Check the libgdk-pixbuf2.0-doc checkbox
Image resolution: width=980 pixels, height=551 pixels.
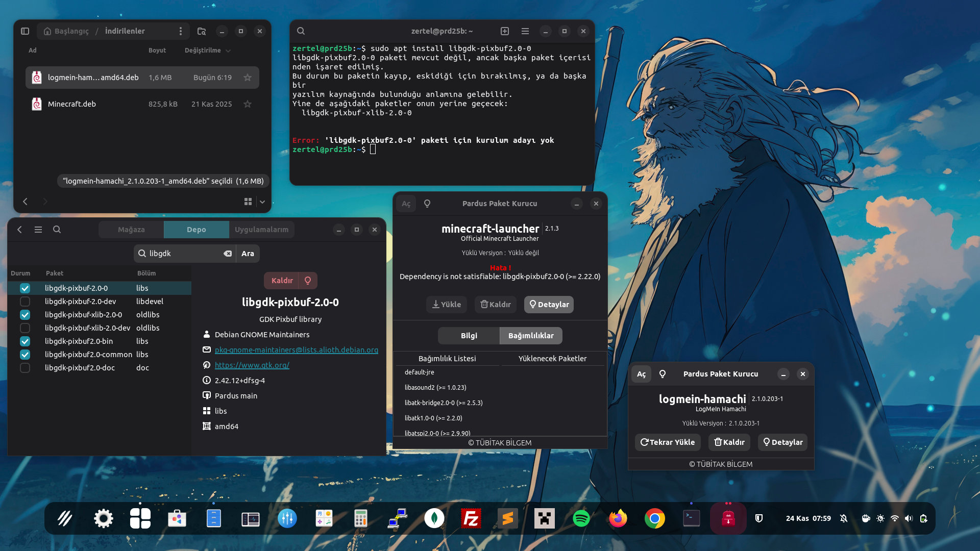[x=25, y=368]
